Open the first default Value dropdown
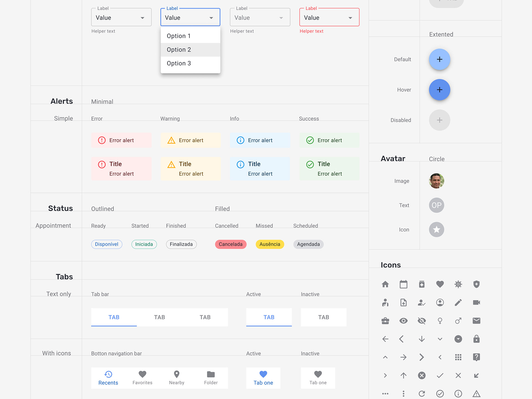The image size is (532, 399). (x=121, y=18)
